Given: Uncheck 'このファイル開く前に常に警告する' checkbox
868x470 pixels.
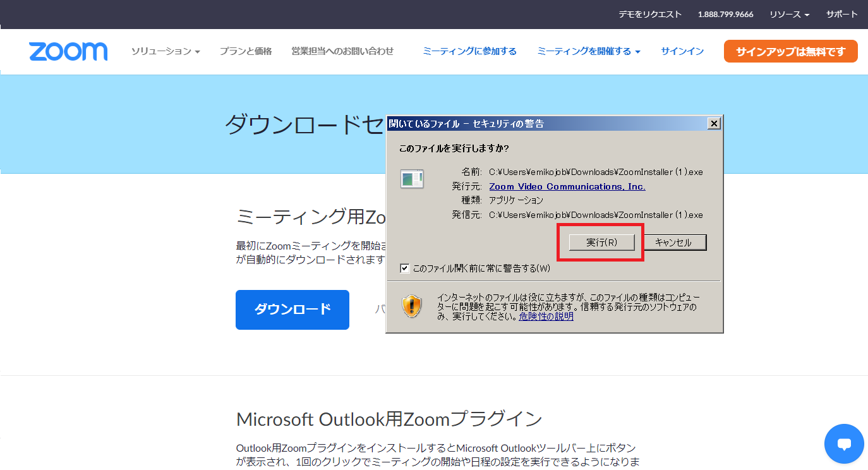Looking at the screenshot, I should tap(405, 268).
